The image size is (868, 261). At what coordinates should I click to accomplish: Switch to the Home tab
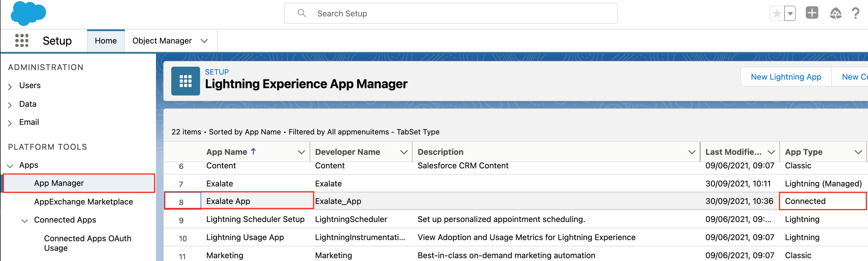105,41
